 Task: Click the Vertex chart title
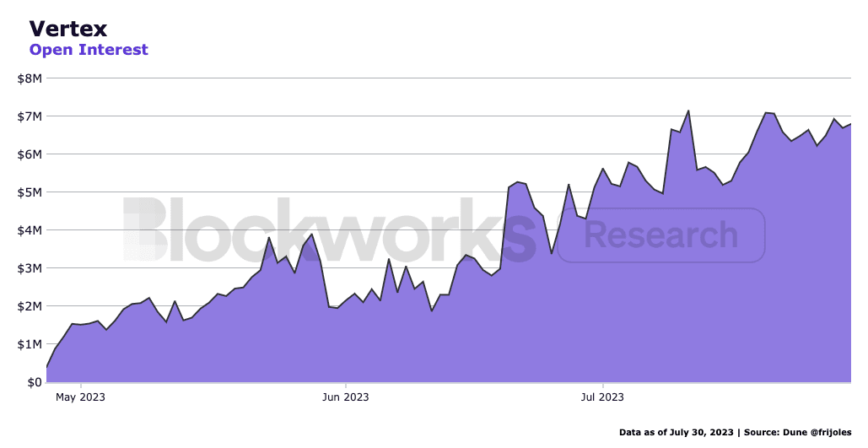click(68, 29)
